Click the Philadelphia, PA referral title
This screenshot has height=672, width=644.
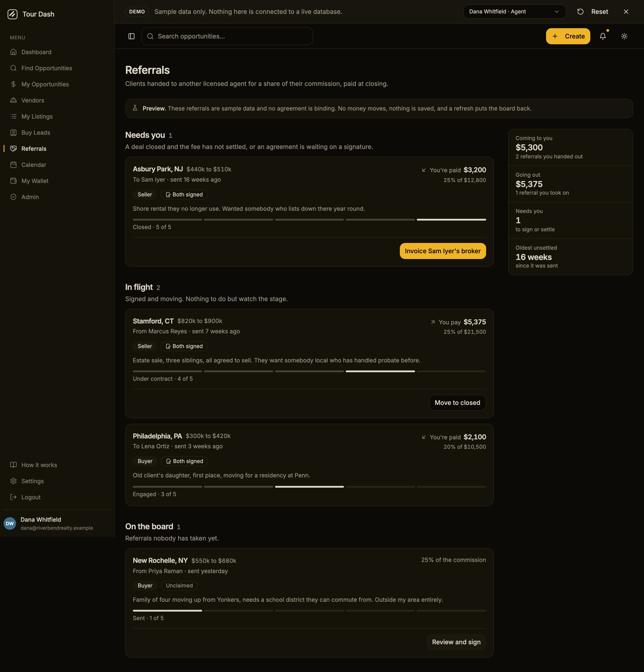point(157,436)
